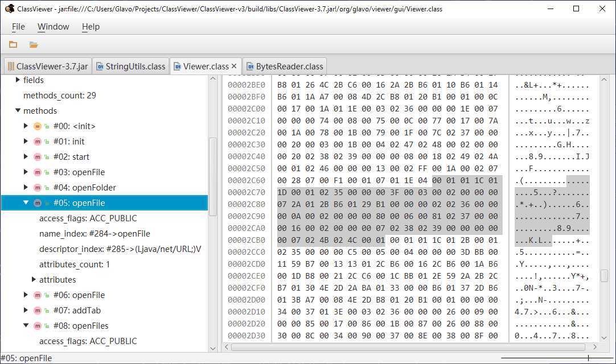
Task: Expand method #01: init
Action: tap(26, 141)
